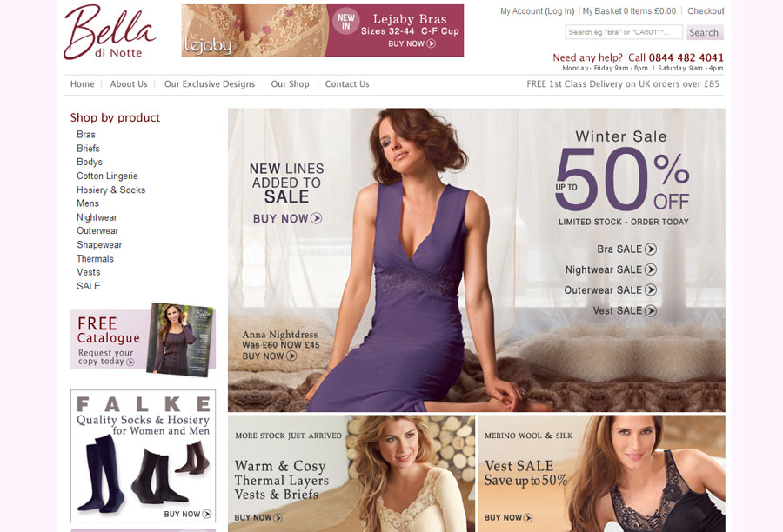
Task: Click arrow icon beside Vest SALE
Action: click(x=650, y=310)
